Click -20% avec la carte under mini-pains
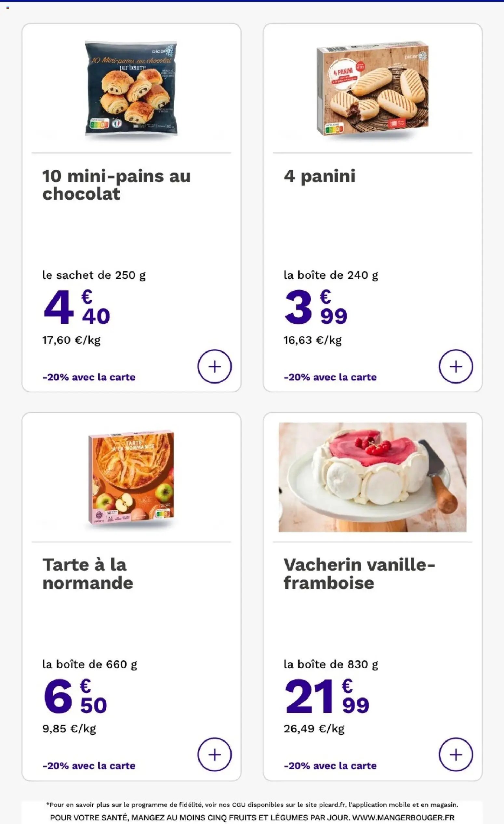This screenshot has height=824, width=504. (89, 377)
